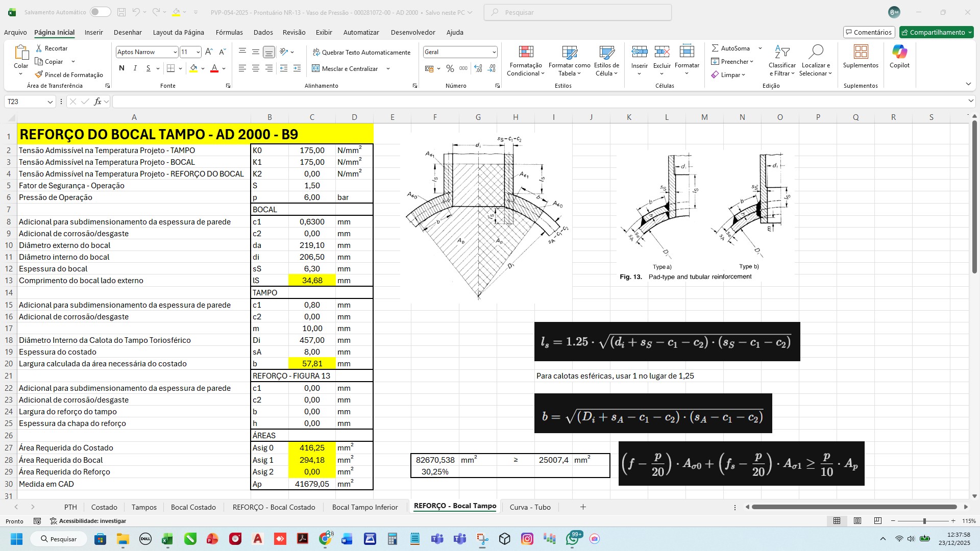The width and height of the screenshot is (980, 551).
Task: Click the Merge and Center icon
Action: [316, 68]
